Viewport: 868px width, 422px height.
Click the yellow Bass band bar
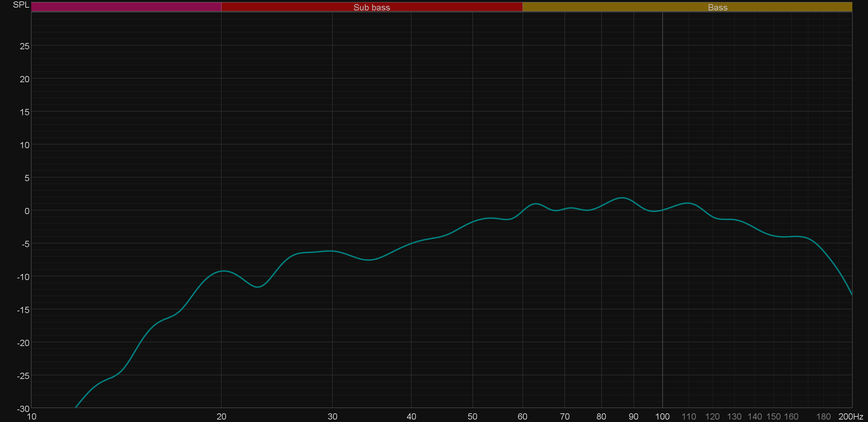[x=717, y=7]
